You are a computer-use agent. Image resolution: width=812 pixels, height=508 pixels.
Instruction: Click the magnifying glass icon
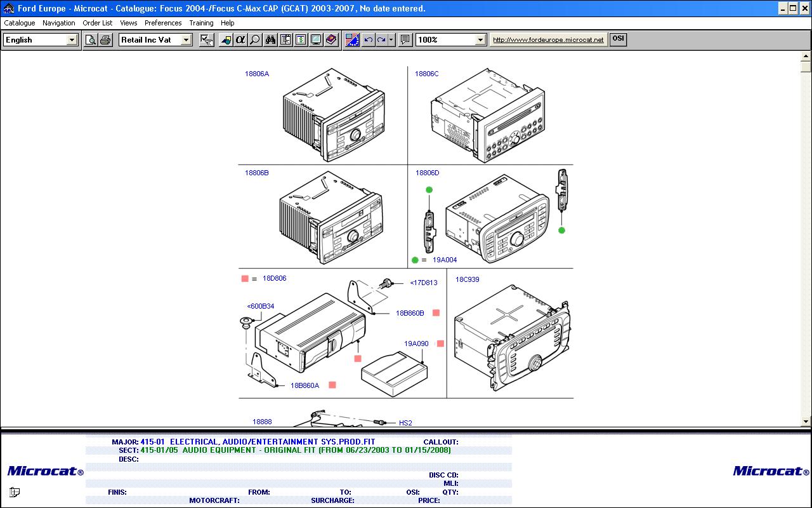point(255,40)
